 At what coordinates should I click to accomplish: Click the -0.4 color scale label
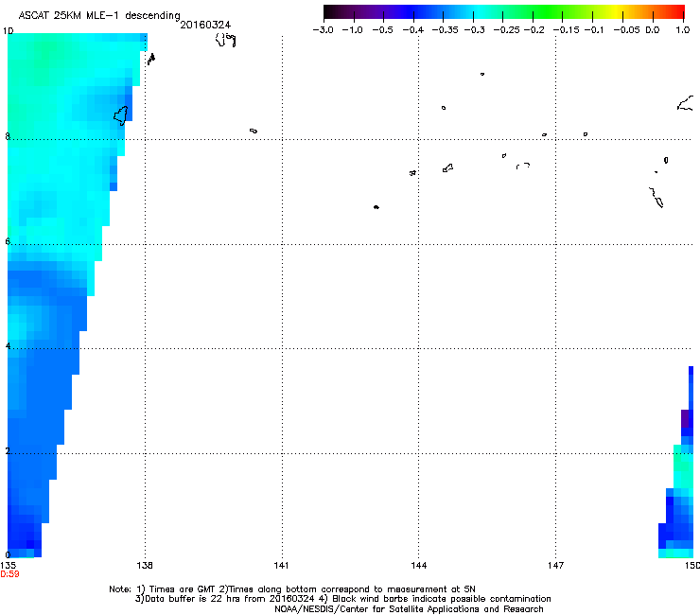(x=413, y=30)
